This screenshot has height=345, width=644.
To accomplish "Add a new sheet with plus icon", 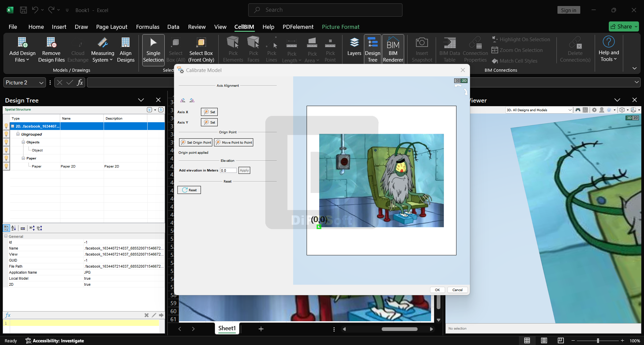I will pos(261,329).
